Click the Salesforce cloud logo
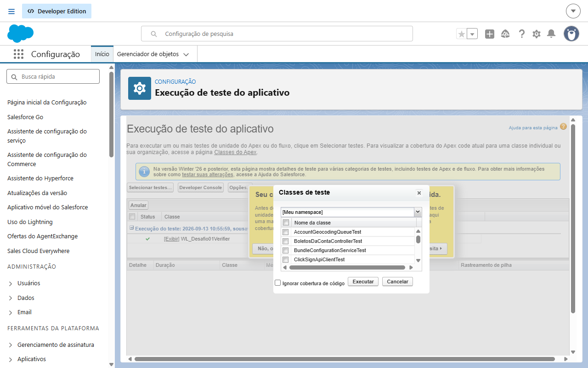This screenshot has width=588, height=368. [x=21, y=34]
